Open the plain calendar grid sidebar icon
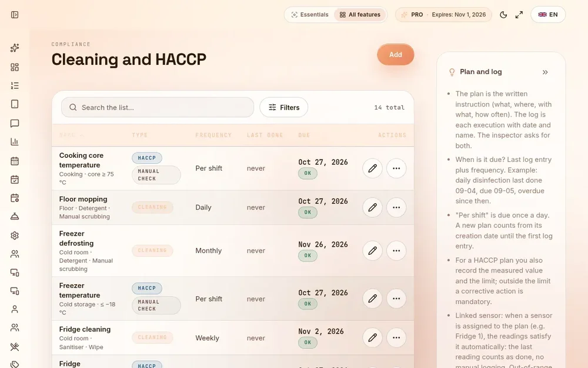 pyautogui.click(x=15, y=161)
